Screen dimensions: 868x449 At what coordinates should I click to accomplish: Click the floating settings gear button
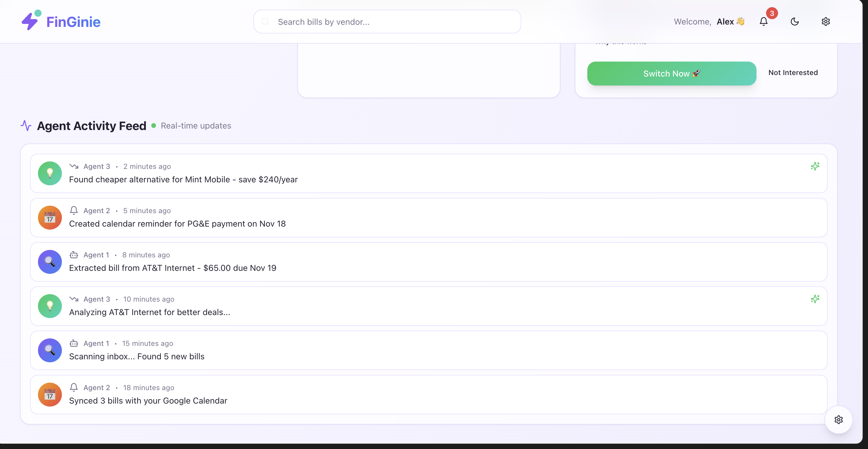(x=838, y=419)
